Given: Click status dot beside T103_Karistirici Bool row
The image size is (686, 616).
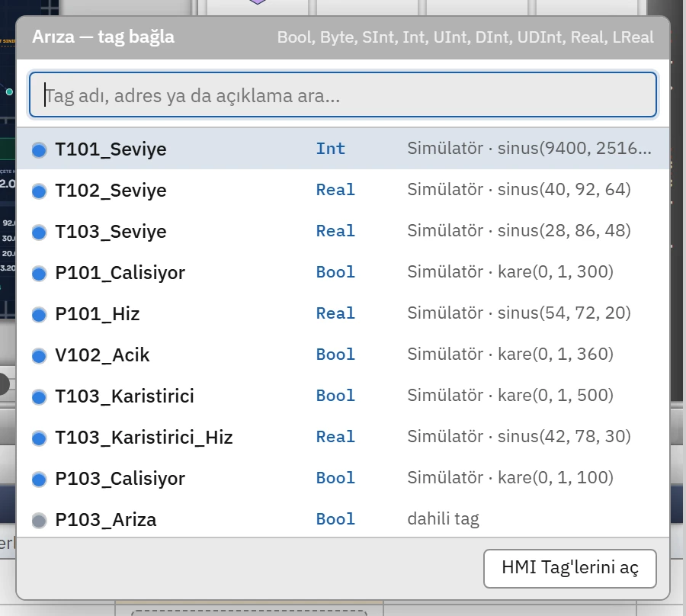Looking at the screenshot, I should pyautogui.click(x=39, y=396).
